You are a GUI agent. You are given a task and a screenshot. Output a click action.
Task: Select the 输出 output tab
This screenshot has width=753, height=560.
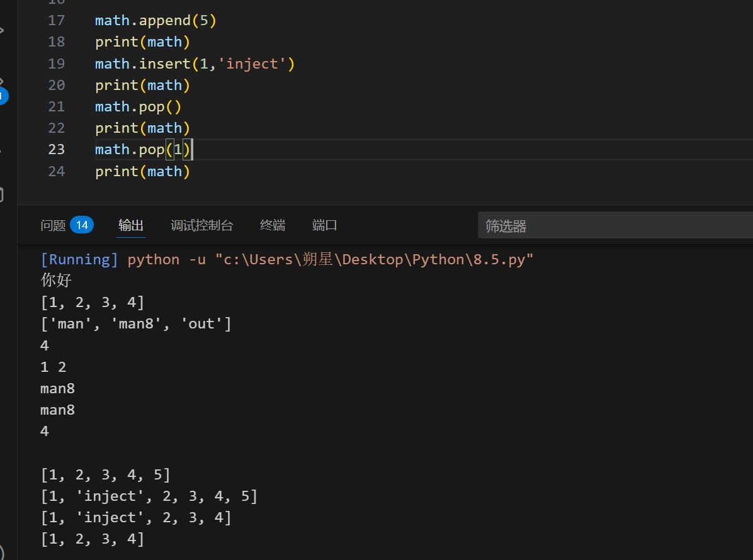(131, 225)
